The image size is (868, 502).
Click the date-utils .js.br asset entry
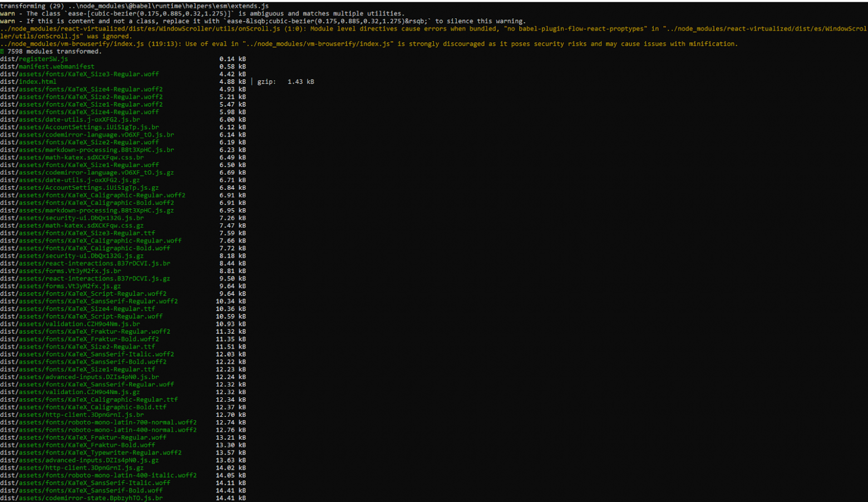(70, 120)
